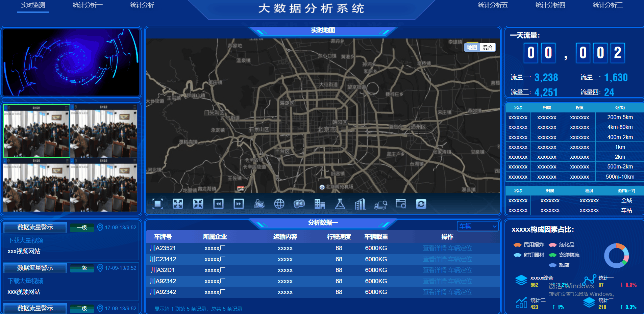Click the fast-forward map playback icon
The width and height of the screenshot is (644, 314).
coord(239,204)
